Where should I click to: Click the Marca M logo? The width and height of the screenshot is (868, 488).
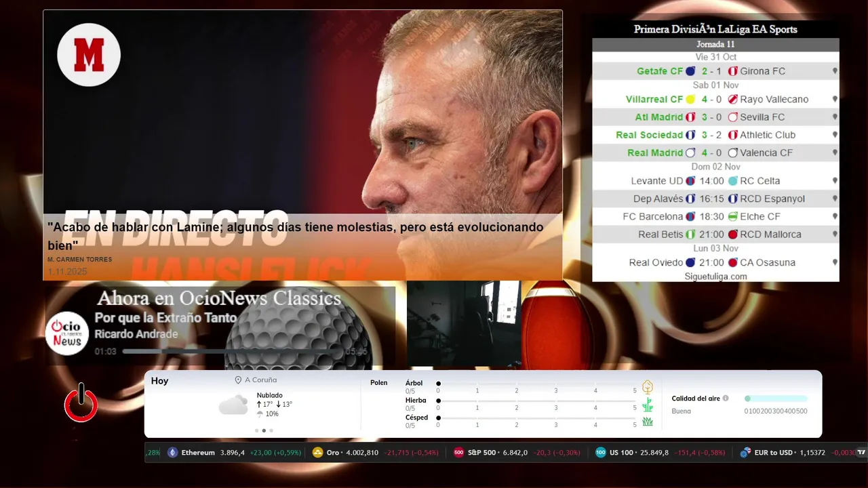coord(89,55)
